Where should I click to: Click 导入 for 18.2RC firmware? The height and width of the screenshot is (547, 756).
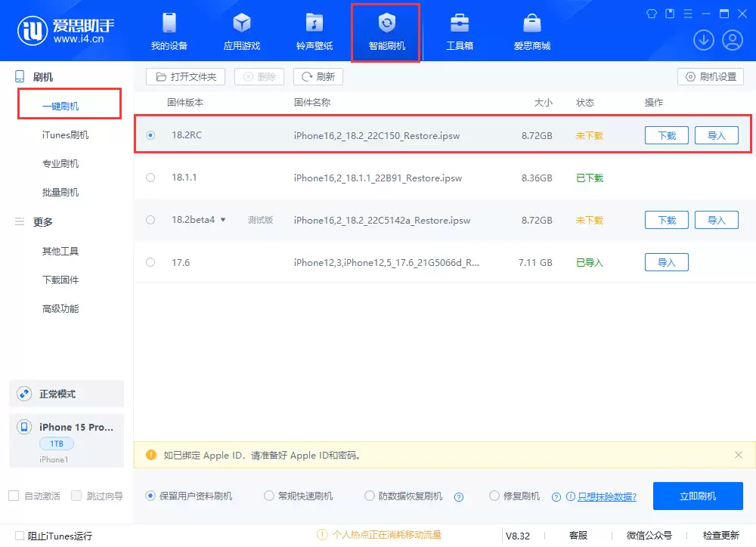tap(716, 135)
